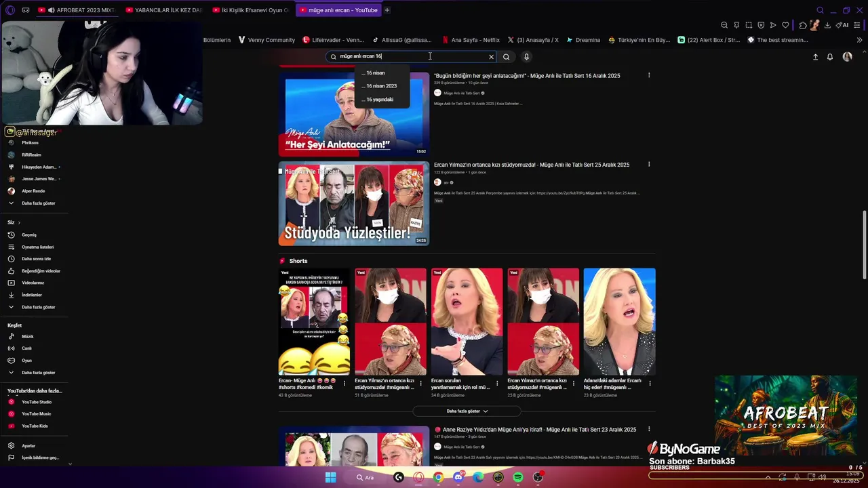Open the notifications bell in YouTube header

click(x=829, y=57)
